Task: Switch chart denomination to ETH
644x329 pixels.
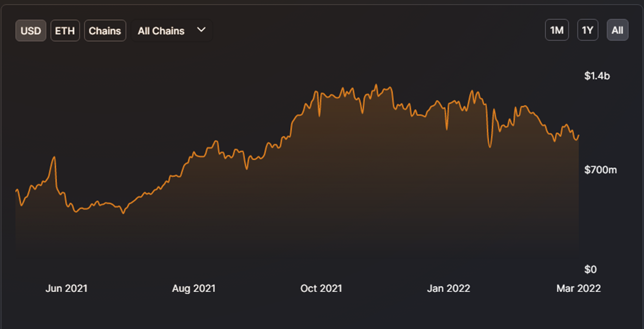Action: [x=65, y=31]
